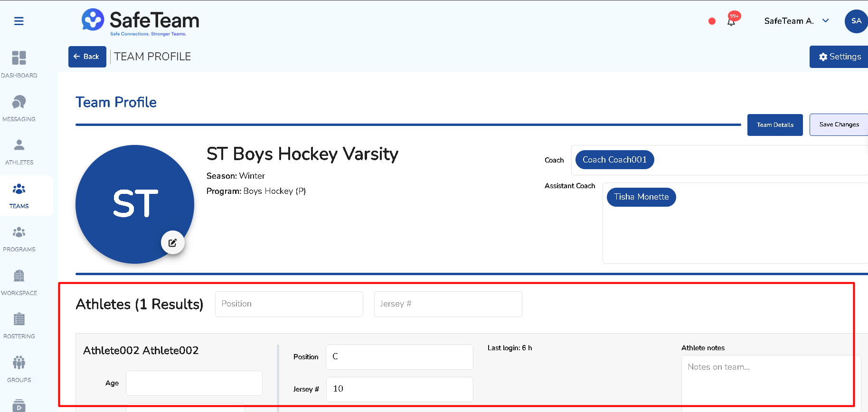The image size is (868, 412).
Task: Open Rostering section
Action: pyautogui.click(x=19, y=326)
